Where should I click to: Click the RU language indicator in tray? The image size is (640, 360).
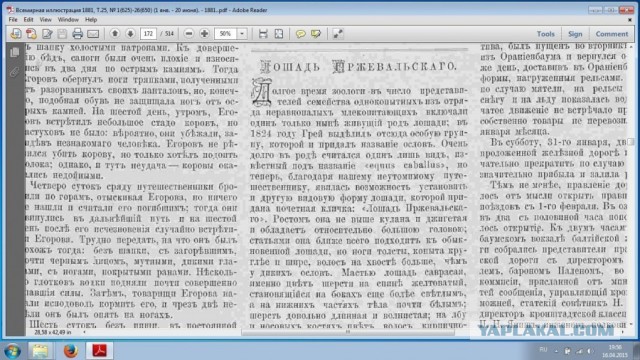pos(543,350)
